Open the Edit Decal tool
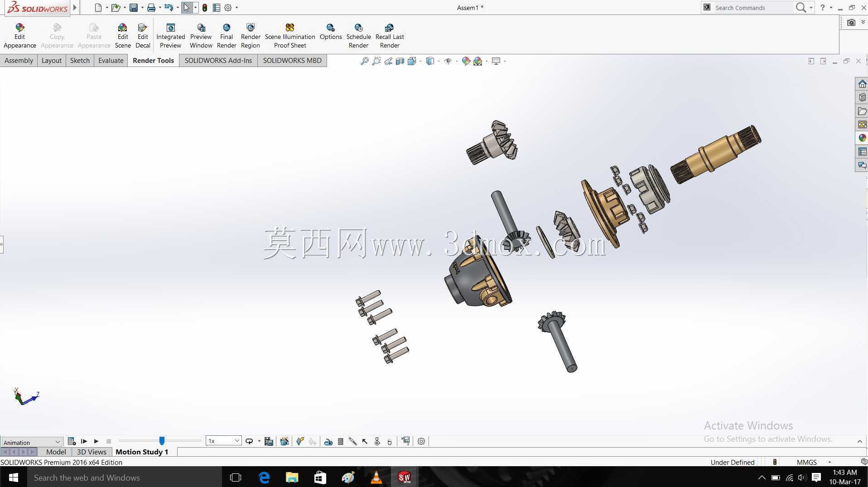Viewport: 868px width, 487px height. [143, 36]
